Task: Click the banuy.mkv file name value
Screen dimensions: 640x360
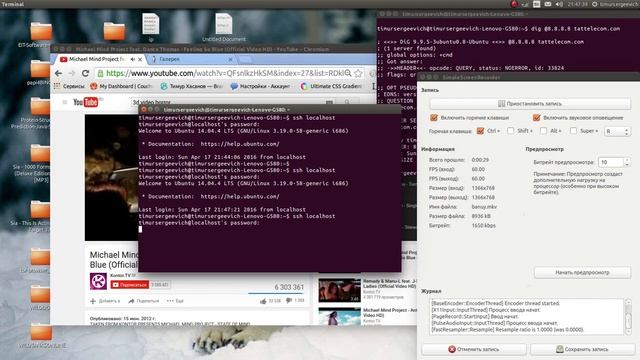Action: tap(484, 207)
